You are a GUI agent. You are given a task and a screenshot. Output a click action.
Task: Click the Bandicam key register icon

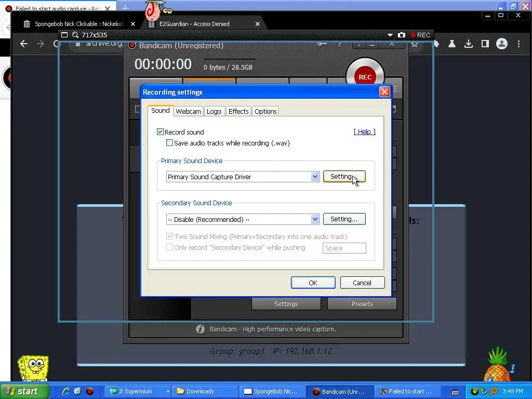321,45
